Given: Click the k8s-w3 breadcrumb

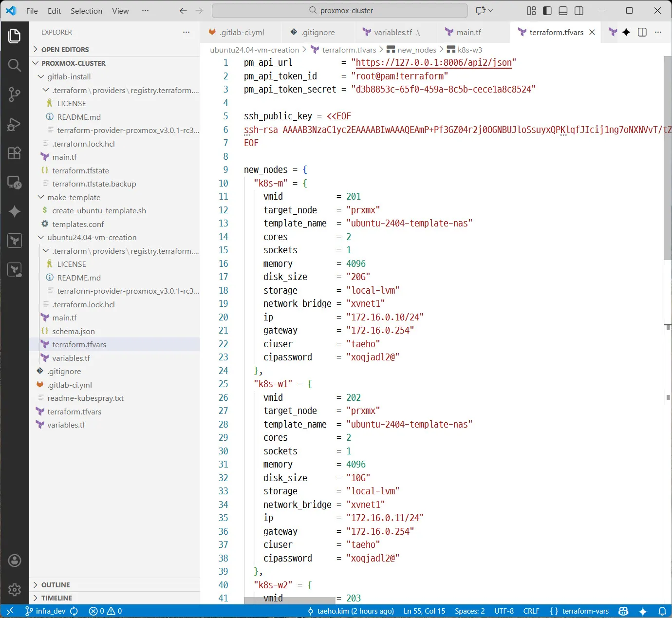Looking at the screenshot, I should point(465,50).
